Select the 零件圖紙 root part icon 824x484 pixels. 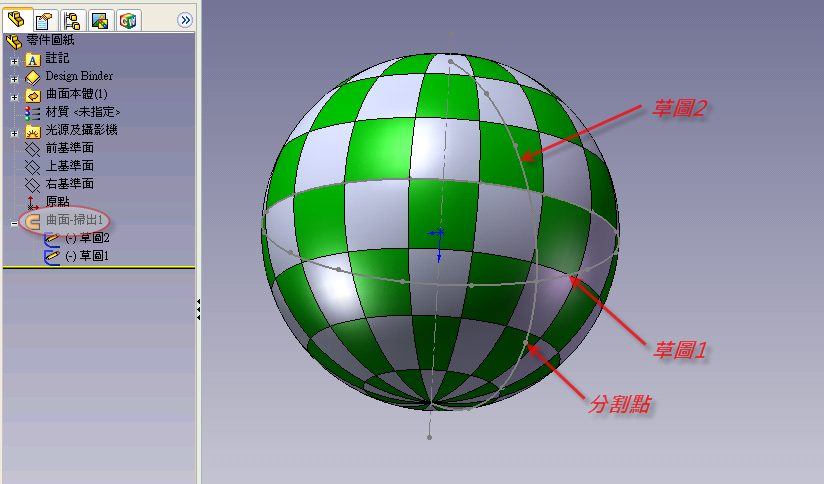click(14, 40)
